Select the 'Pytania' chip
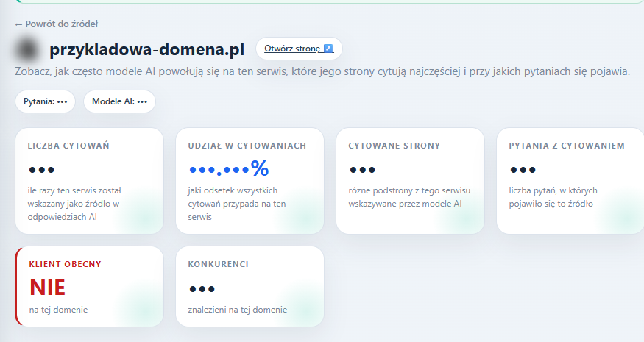This screenshot has height=342, width=644. click(x=45, y=101)
